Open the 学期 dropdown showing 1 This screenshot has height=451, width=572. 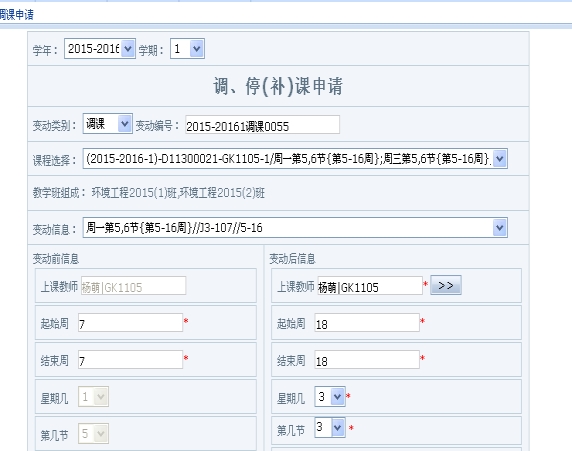point(187,49)
